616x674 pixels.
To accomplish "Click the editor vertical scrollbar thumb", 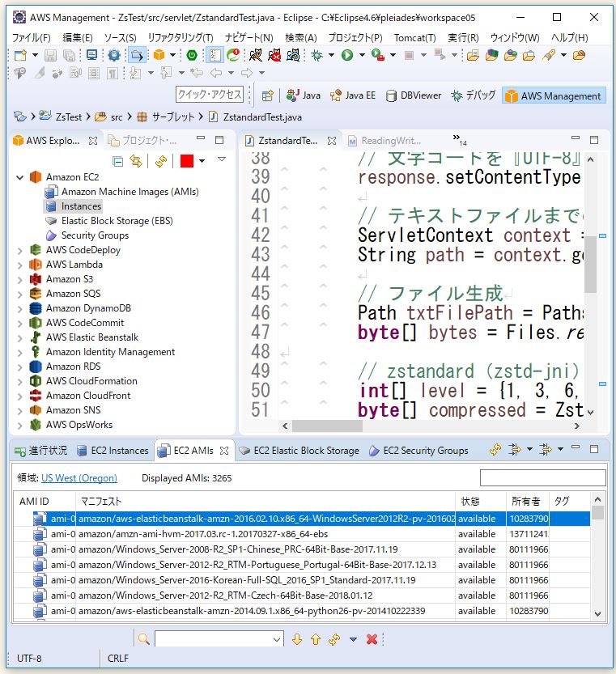I will point(591,264).
